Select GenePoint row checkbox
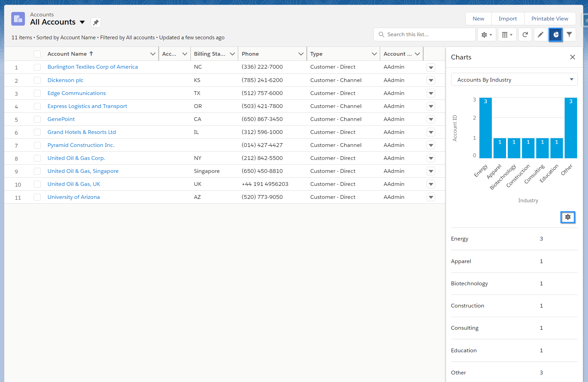Screen dimensions: 588x382 click(x=37, y=119)
